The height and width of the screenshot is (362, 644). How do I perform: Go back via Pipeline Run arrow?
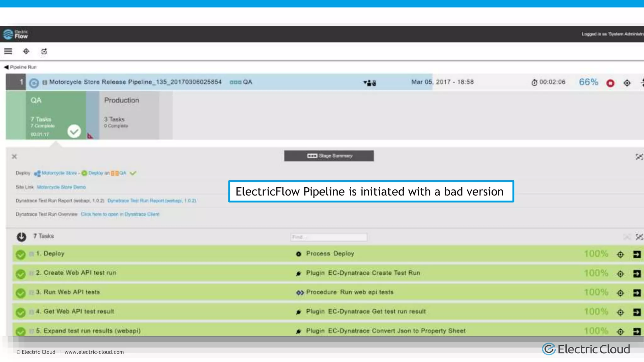[x=6, y=67]
